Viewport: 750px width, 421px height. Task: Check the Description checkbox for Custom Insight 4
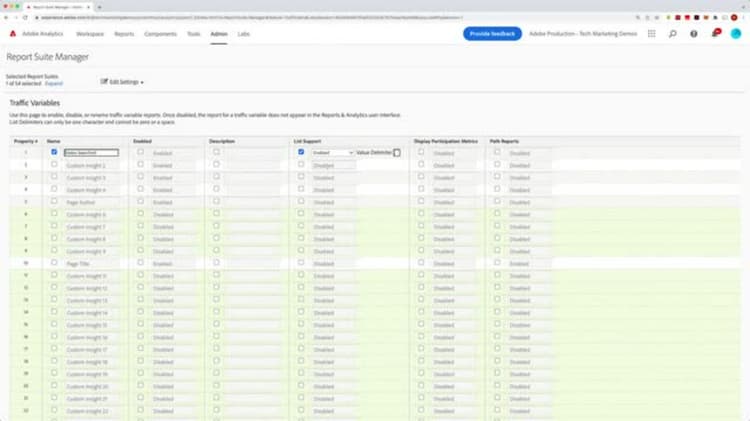216,189
